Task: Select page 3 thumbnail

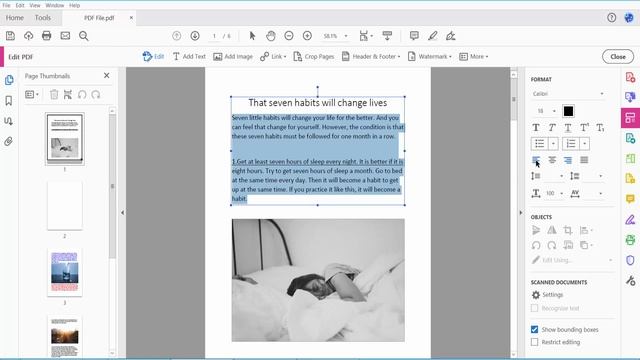Action: [64, 272]
